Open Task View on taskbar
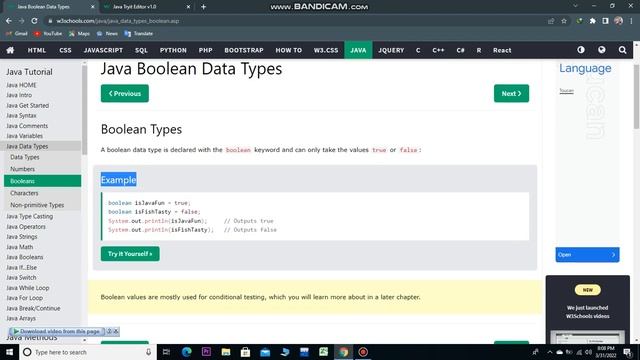Screen dimensions: 640x360 (166, 352)
